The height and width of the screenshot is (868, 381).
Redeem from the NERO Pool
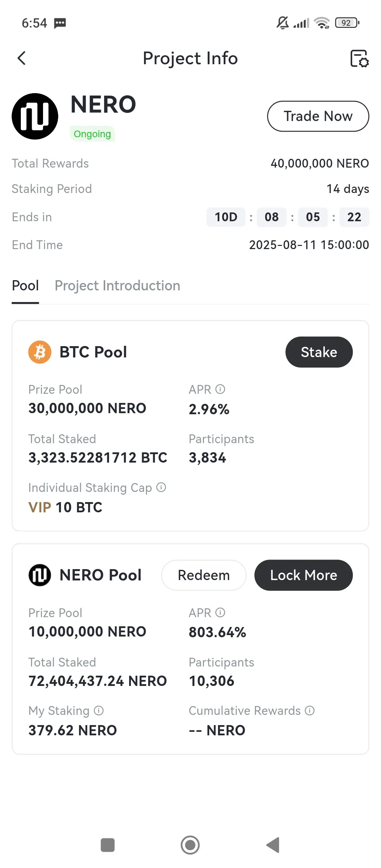tap(204, 575)
